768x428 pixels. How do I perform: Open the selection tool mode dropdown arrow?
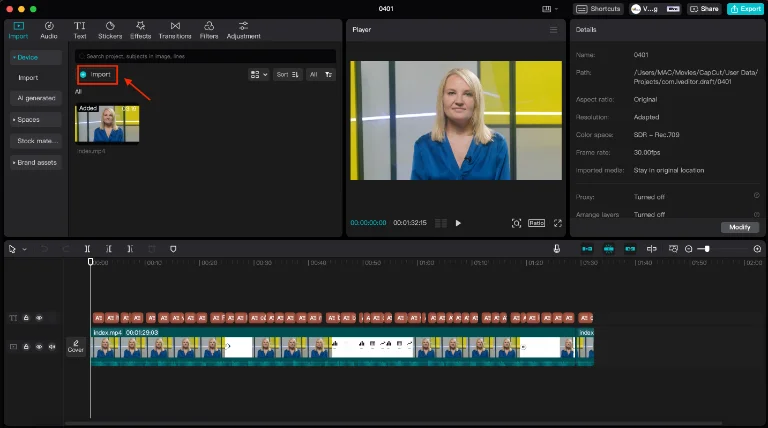pos(24,249)
